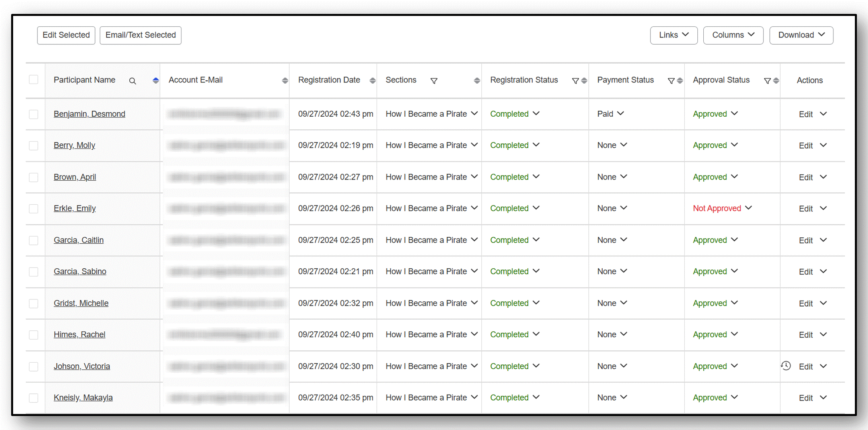
Task: Expand Not Approved status for Erkle, Emily
Action: (x=748, y=208)
